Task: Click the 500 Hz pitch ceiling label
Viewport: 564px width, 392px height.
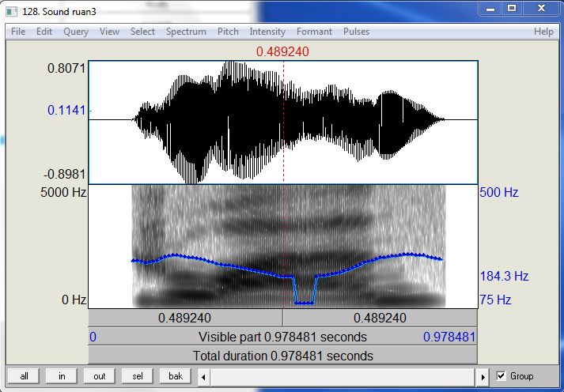Action: [x=499, y=193]
